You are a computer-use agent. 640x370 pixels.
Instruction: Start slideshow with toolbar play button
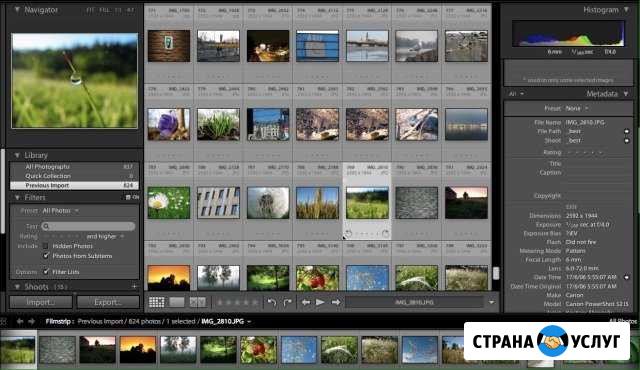[x=320, y=302]
